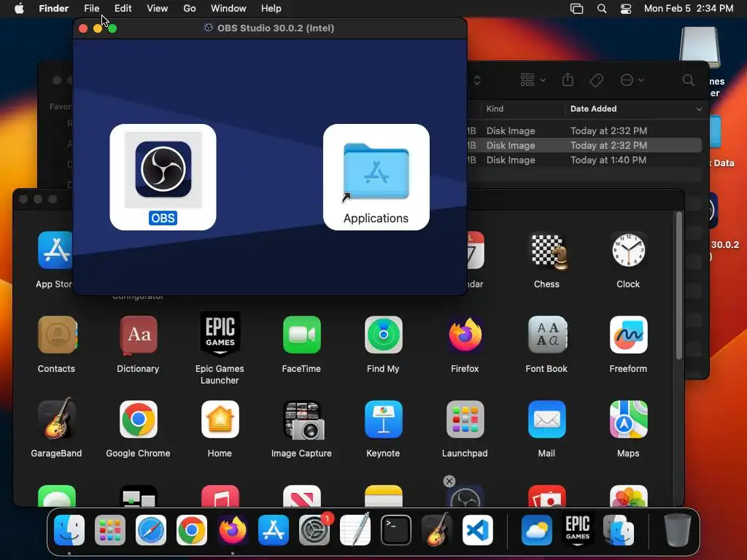This screenshot has height=560, width=747.
Task: Open the Edit menu
Action: [123, 9]
